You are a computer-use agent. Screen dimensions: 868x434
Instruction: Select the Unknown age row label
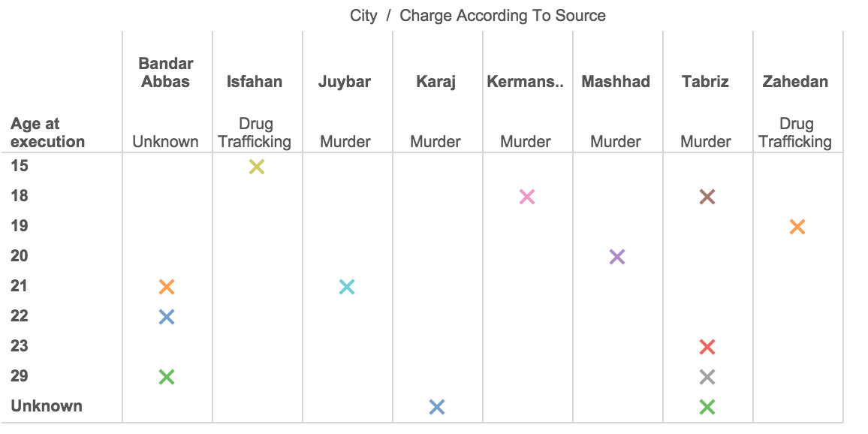click(x=47, y=406)
